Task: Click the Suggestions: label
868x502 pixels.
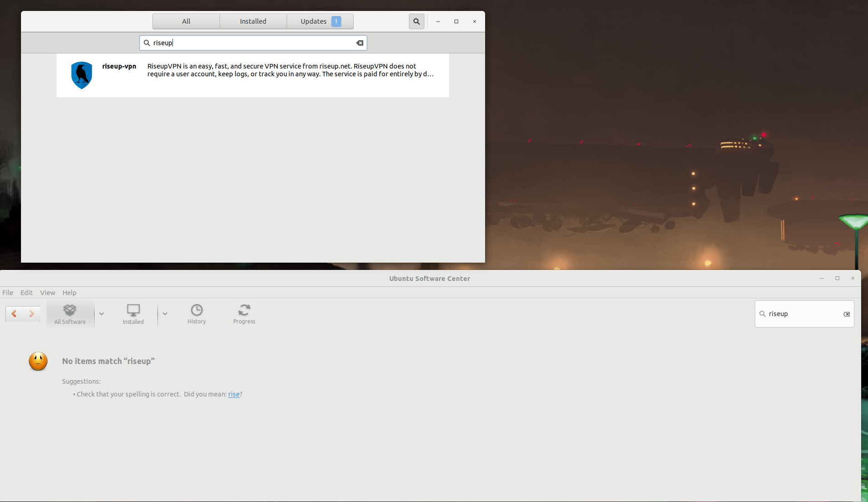Action: [81, 381]
